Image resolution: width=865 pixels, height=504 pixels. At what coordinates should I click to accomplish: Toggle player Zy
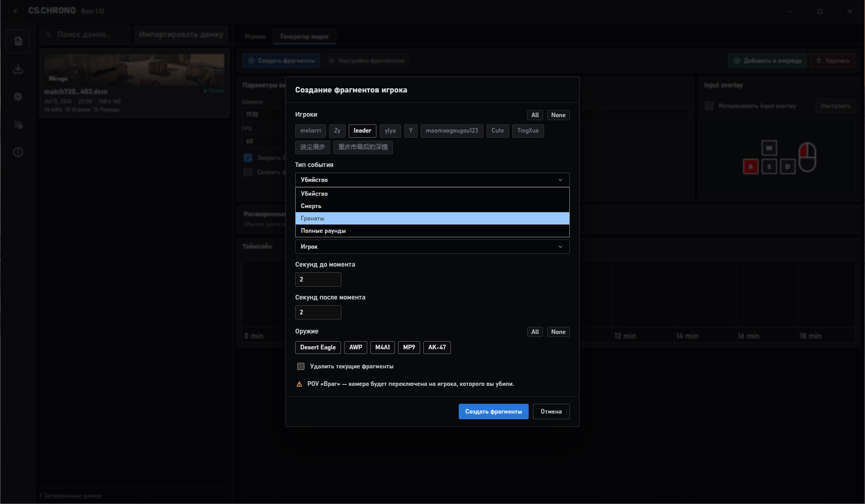coord(337,131)
